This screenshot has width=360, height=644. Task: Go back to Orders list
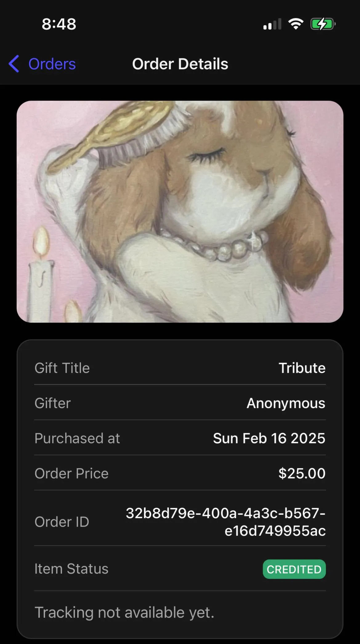tap(52, 64)
